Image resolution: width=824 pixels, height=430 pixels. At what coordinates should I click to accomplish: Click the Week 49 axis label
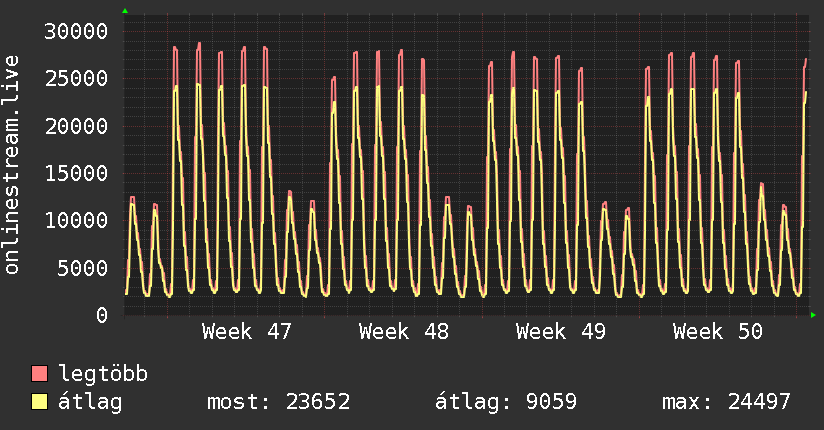pos(561,332)
